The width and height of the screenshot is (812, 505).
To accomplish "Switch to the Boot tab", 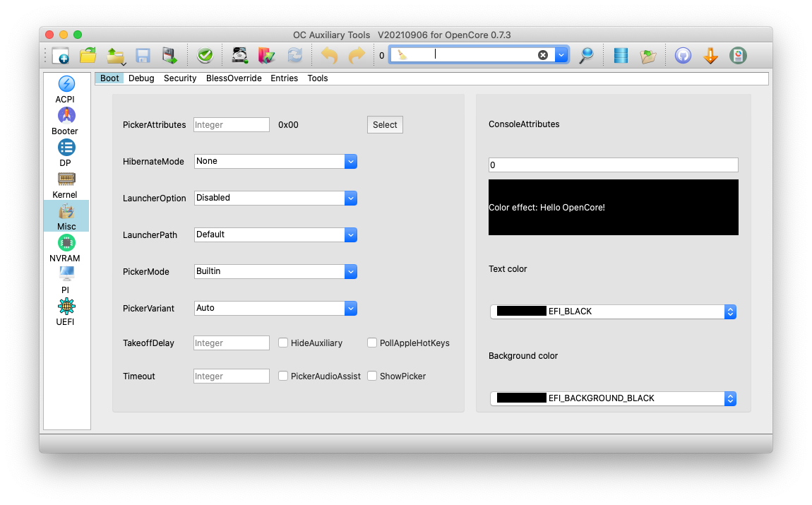I will pyautogui.click(x=109, y=78).
